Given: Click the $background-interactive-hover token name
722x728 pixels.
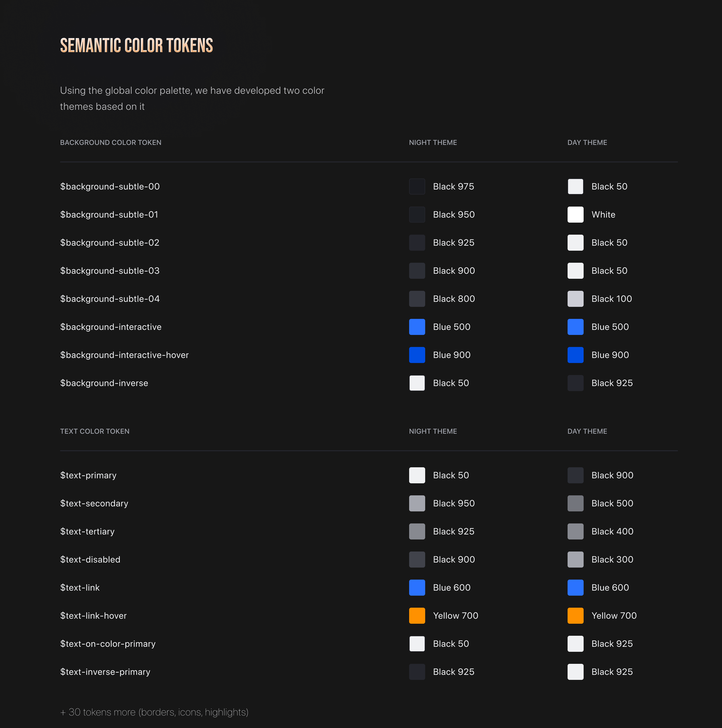Looking at the screenshot, I should pyautogui.click(x=124, y=355).
